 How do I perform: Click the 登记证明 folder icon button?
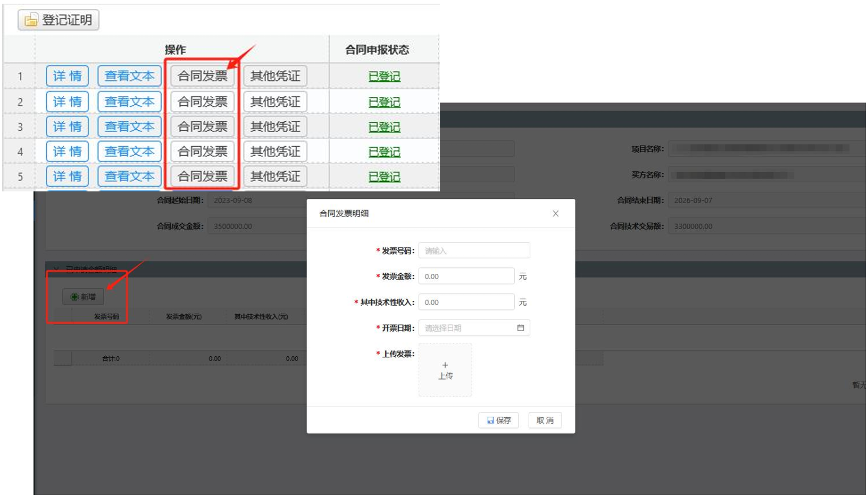[59, 20]
